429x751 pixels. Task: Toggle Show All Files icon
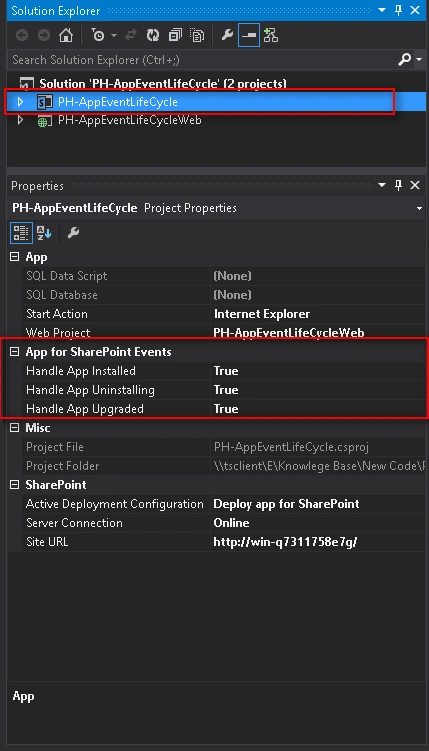pos(197,35)
